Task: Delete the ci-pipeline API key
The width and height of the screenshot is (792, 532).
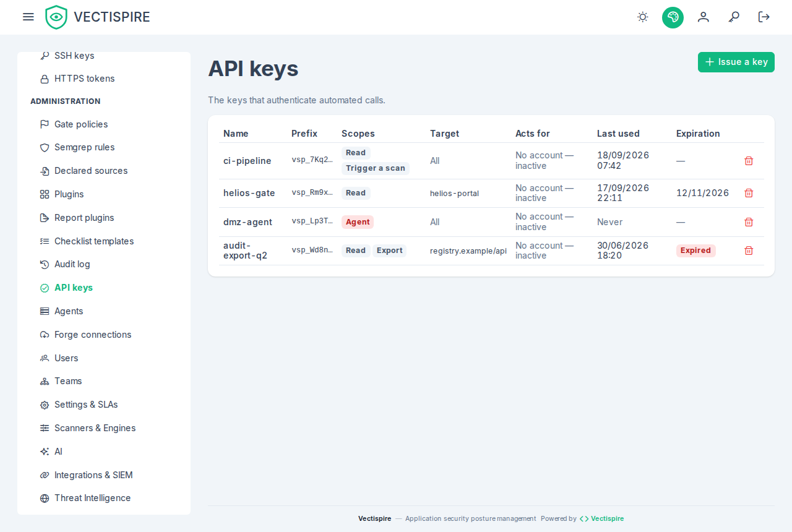Action: point(749,161)
